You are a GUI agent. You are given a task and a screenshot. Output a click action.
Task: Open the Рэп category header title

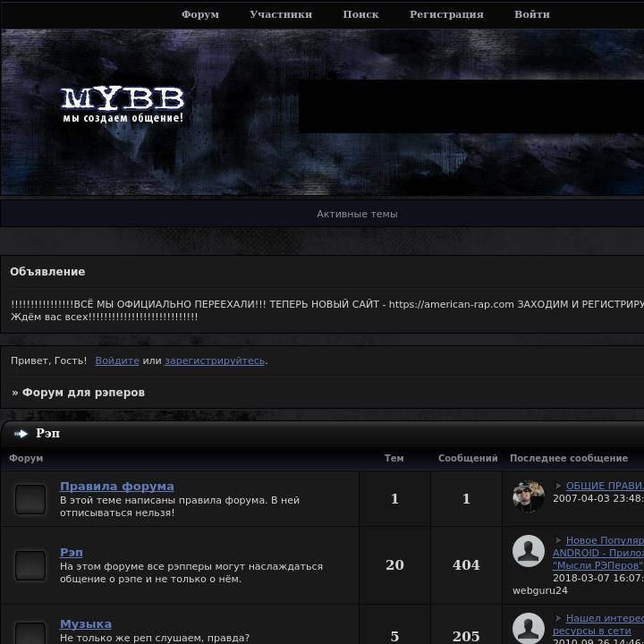[47, 433]
